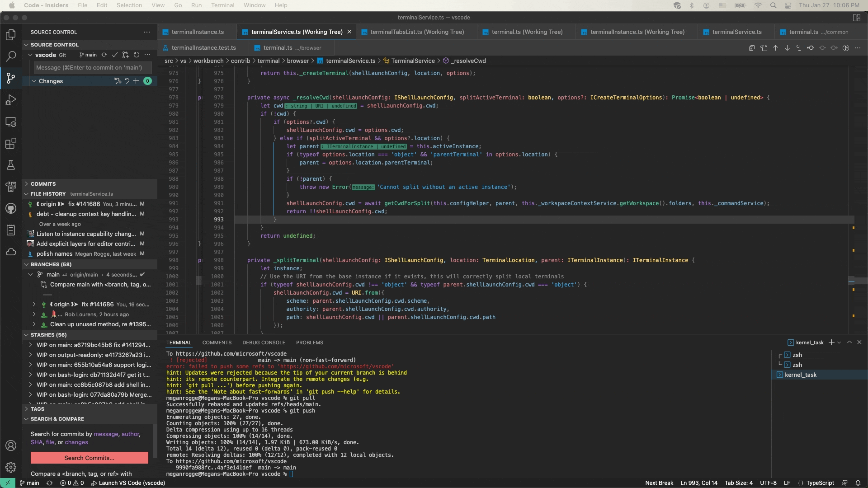
Task: Type in the commit message input field
Action: (90, 68)
